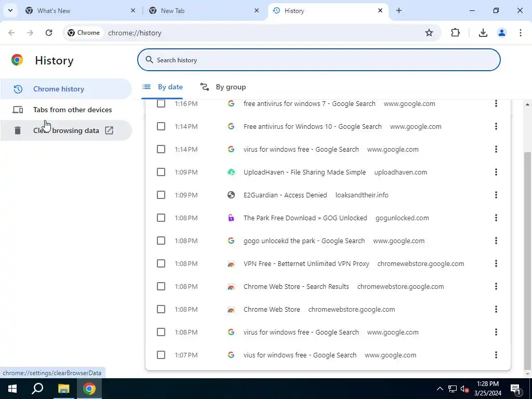This screenshot has height=399, width=532.
Task: Click the UploadHaven favicon
Action: coord(231,172)
